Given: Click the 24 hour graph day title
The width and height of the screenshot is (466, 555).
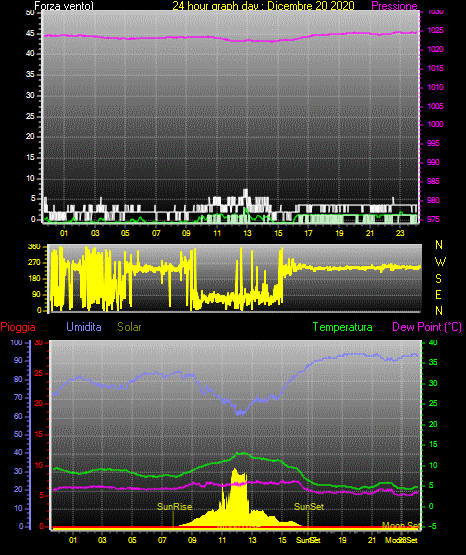Looking at the screenshot, I should (263, 6).
